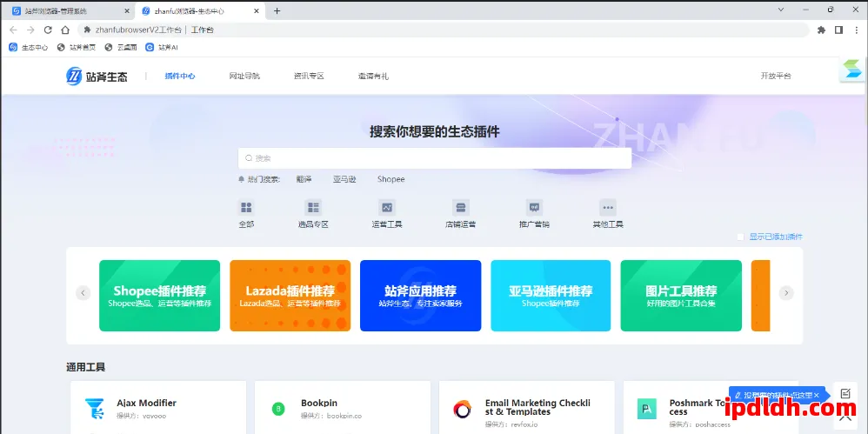Select the 邀请有礼 nav item
The width and height of the screenshot is (868, 434).
point(373,77)
